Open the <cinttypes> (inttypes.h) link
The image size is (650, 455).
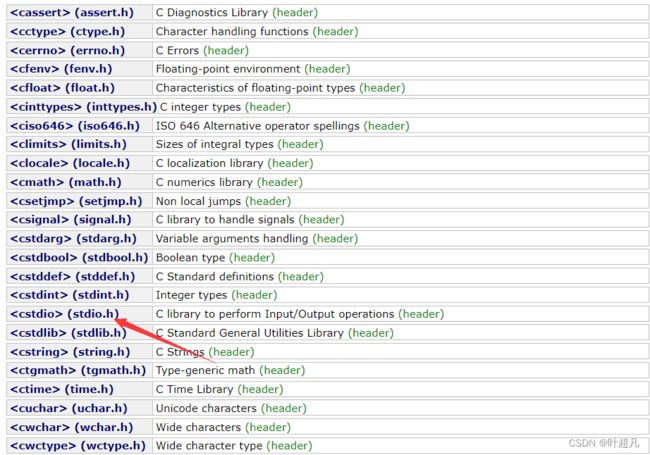pyautogui.click(x=83, y=107)
